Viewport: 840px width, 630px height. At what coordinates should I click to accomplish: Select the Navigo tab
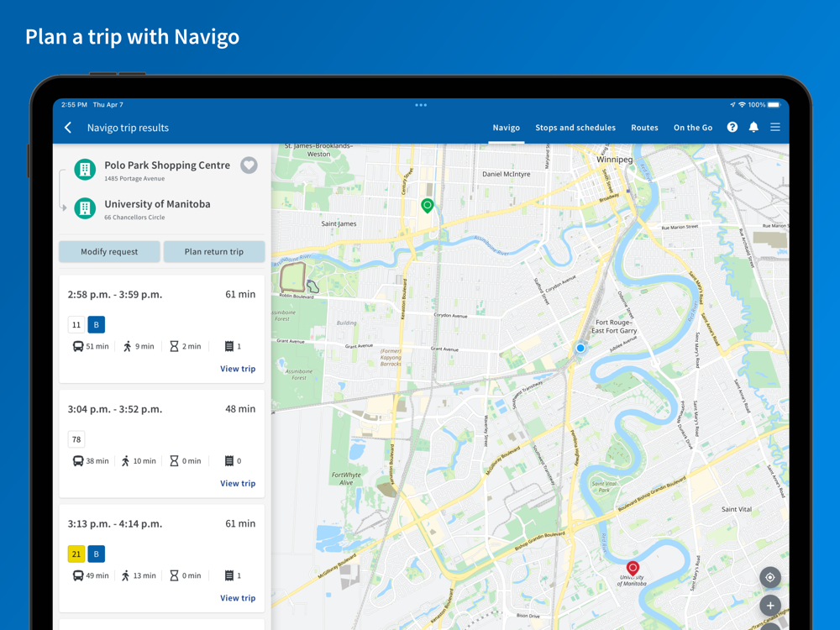507,128
